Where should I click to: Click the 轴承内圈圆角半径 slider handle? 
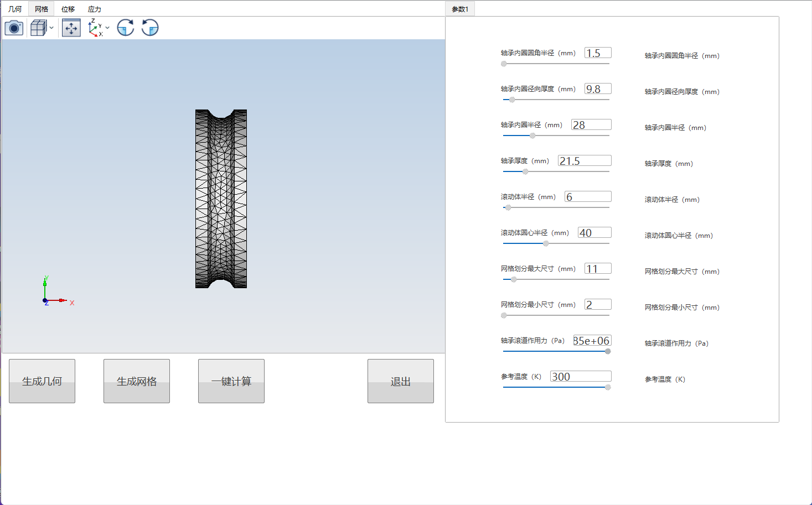tap(504, 64)
